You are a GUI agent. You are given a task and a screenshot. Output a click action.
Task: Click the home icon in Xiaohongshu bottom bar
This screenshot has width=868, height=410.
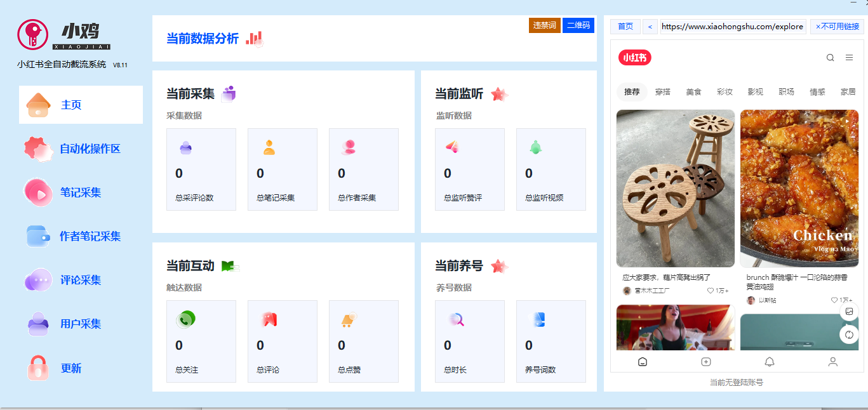point(643,361)
